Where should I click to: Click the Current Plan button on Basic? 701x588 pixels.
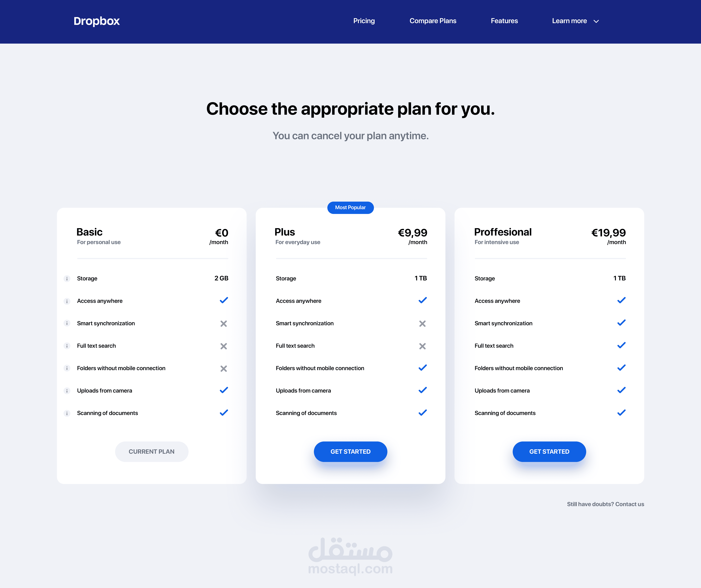point(152,451)
